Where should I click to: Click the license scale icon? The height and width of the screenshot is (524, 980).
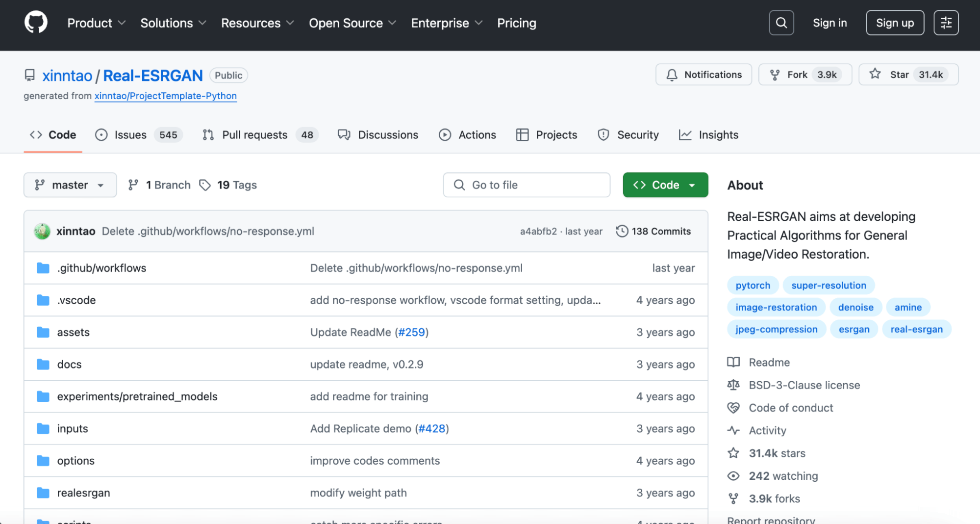click(733, 385)
